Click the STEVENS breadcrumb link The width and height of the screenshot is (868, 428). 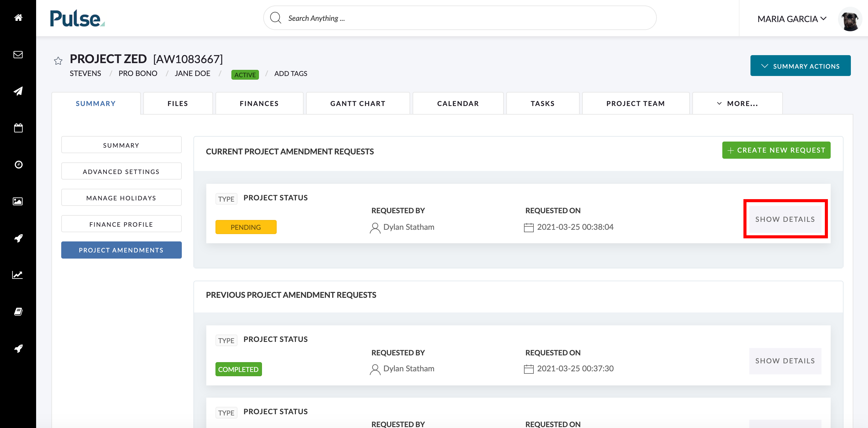coord(85,74)
